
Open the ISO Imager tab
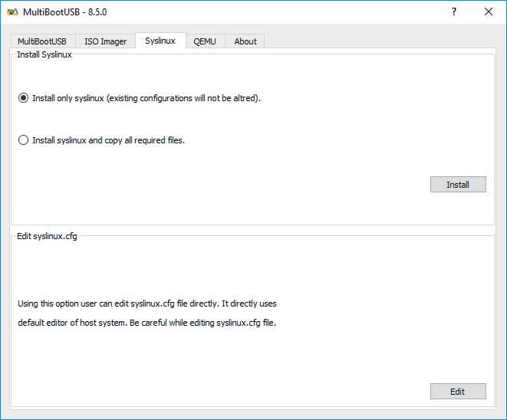click(x=105, y=41)
